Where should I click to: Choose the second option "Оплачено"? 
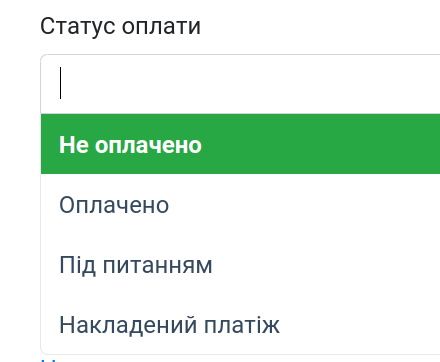click(240, 204)
